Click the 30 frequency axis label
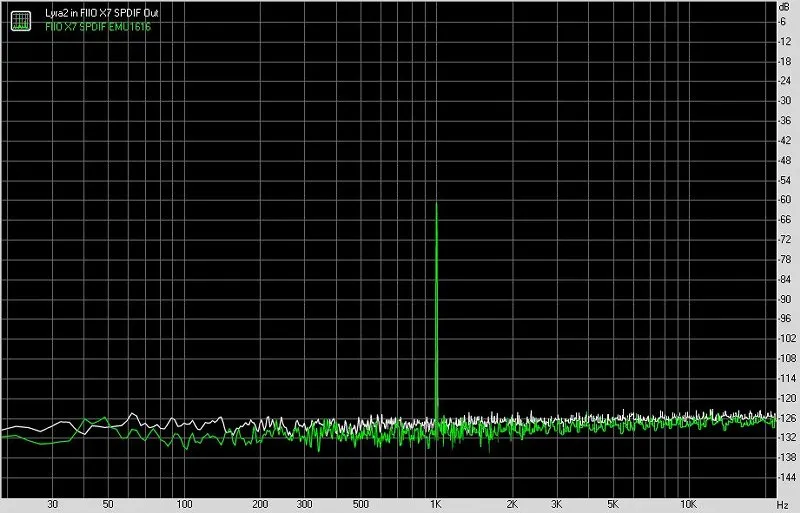This screenshot has width=800, height=513. tap(53, 504)
